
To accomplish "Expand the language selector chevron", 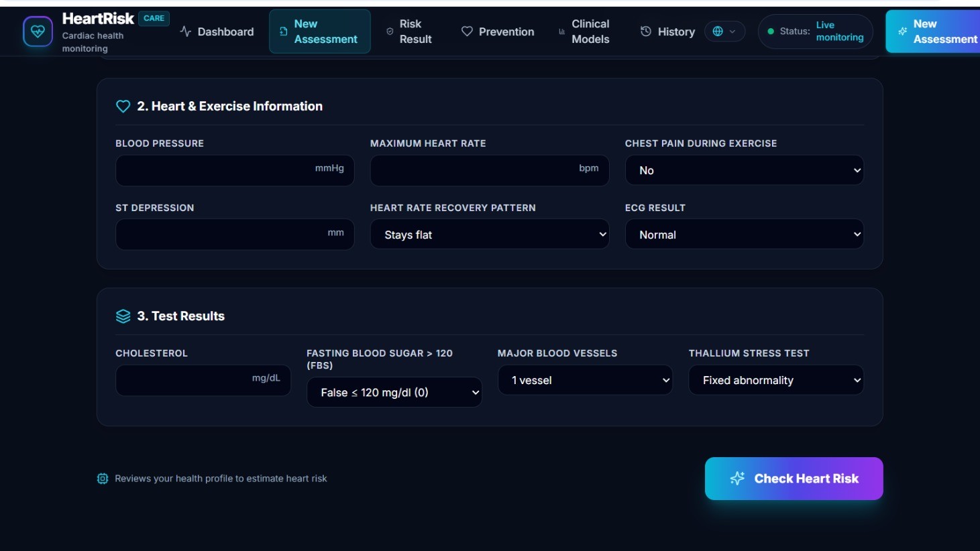I will point(732,32).
